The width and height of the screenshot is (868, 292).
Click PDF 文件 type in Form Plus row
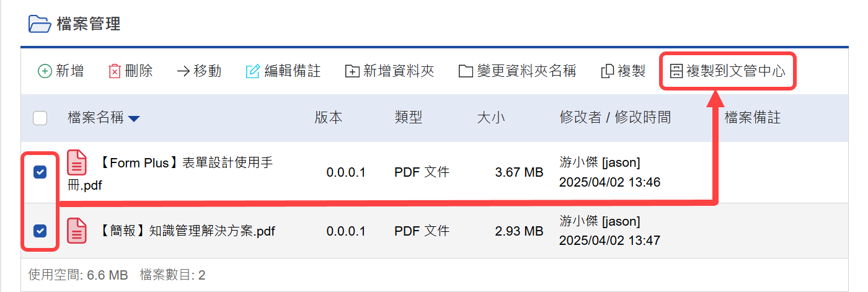pos(422,172)
